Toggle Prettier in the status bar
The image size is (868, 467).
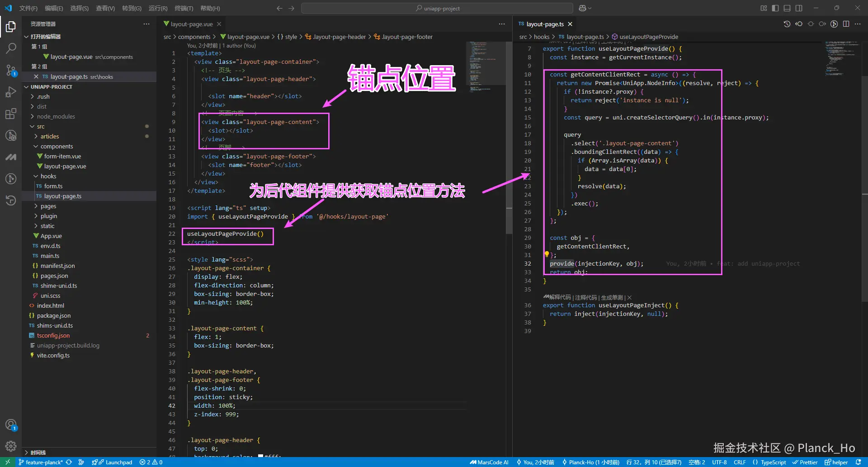point(806,462)
